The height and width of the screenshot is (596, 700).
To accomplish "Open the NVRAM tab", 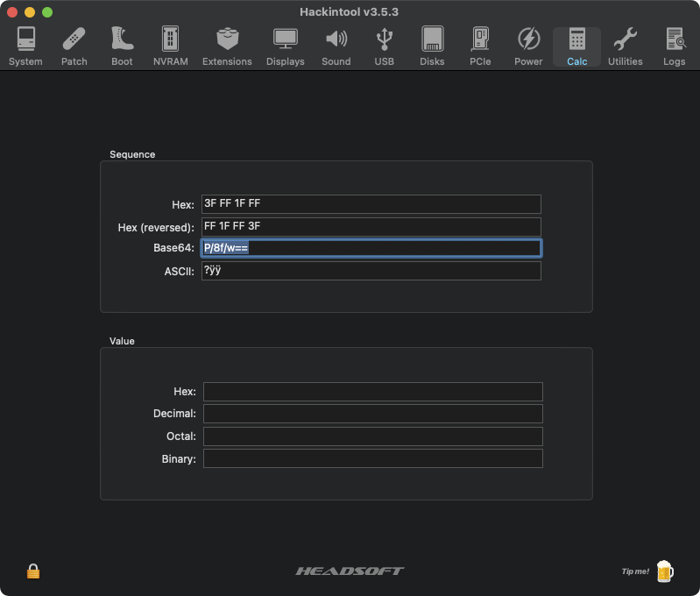I will [171, 47].
